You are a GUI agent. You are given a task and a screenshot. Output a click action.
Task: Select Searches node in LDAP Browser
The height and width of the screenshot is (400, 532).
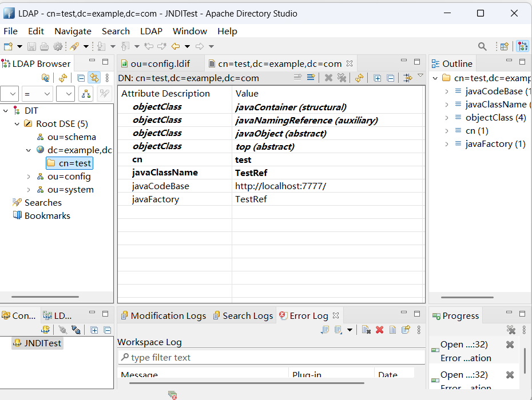point(37,203)
